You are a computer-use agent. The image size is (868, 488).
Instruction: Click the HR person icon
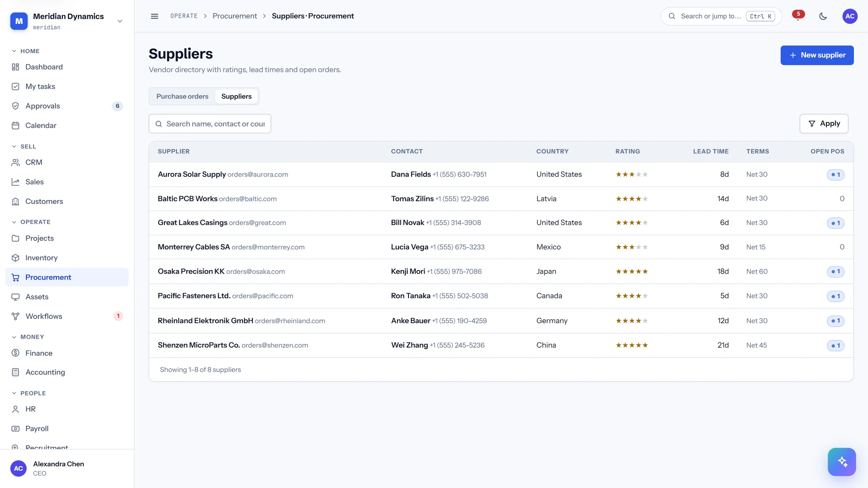15,409
